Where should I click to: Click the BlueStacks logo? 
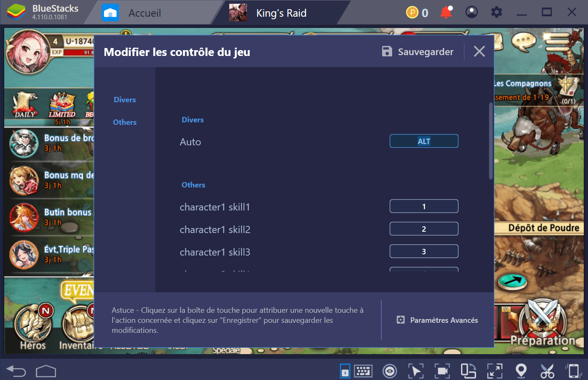pos(16,13)
